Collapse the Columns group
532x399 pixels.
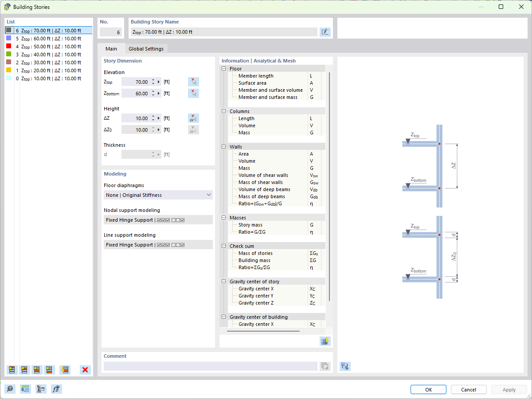[x=224, y=111]
